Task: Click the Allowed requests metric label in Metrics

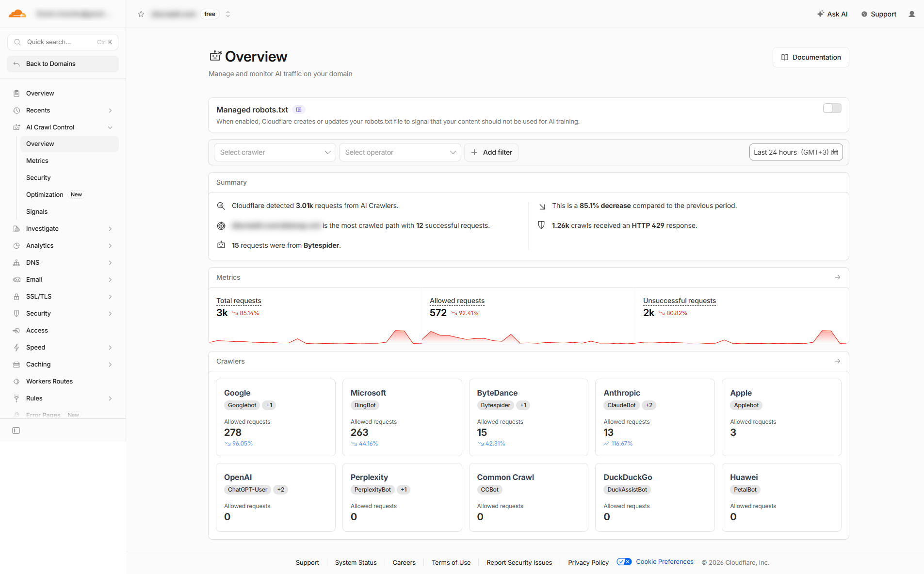Action: click(457, 301)
